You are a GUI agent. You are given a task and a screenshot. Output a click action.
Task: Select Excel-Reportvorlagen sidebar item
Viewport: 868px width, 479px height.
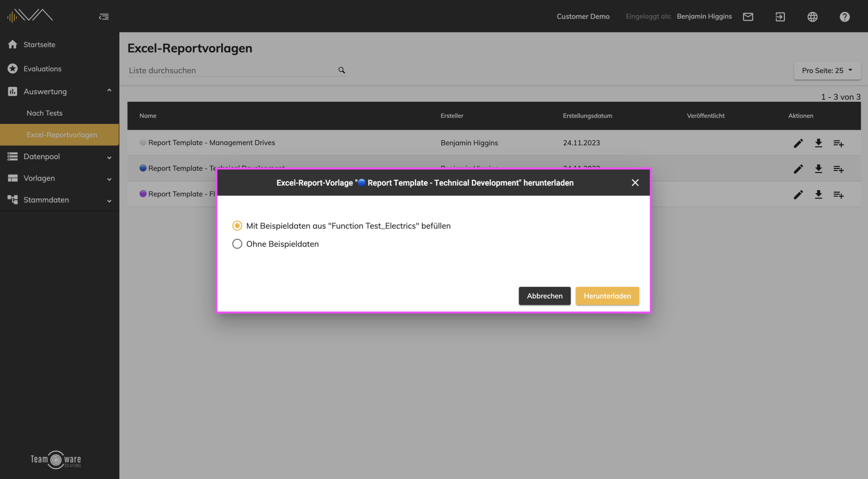pos(59,135)
